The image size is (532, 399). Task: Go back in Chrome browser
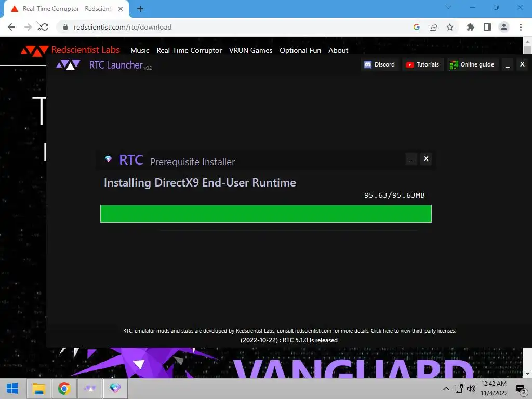point(11,27)
